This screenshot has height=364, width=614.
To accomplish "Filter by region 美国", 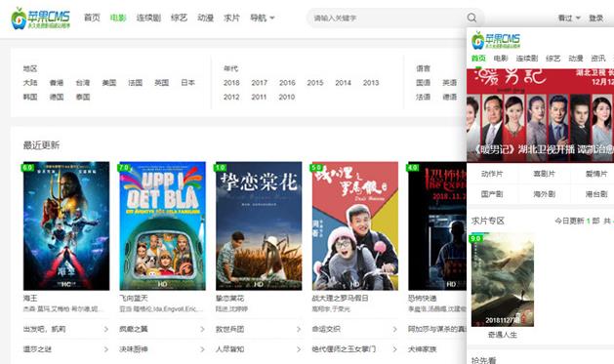I will pos(109,83).
